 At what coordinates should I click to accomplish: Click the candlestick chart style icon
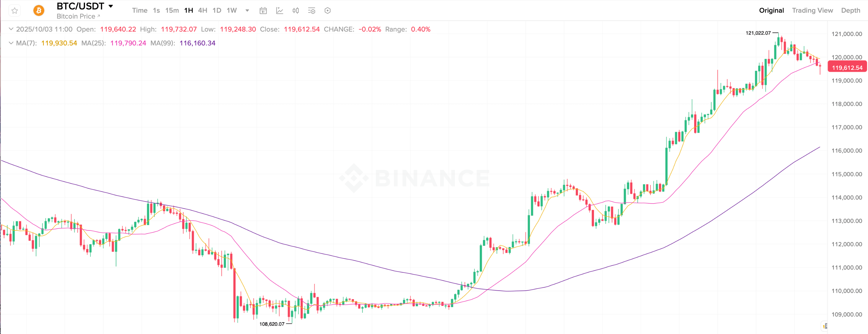coord(296,11)
